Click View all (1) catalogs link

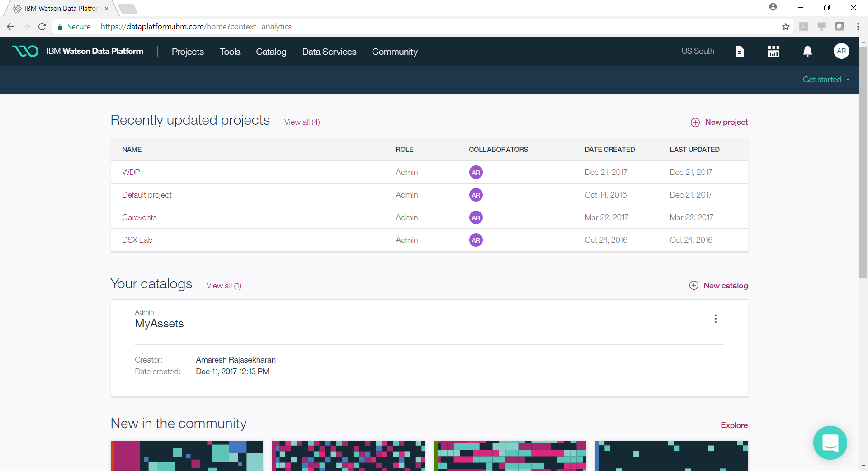[x=224, y=286]
